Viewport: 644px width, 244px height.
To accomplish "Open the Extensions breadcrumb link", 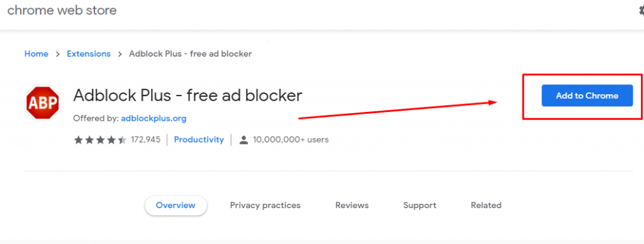I will (x=89, y=54).
